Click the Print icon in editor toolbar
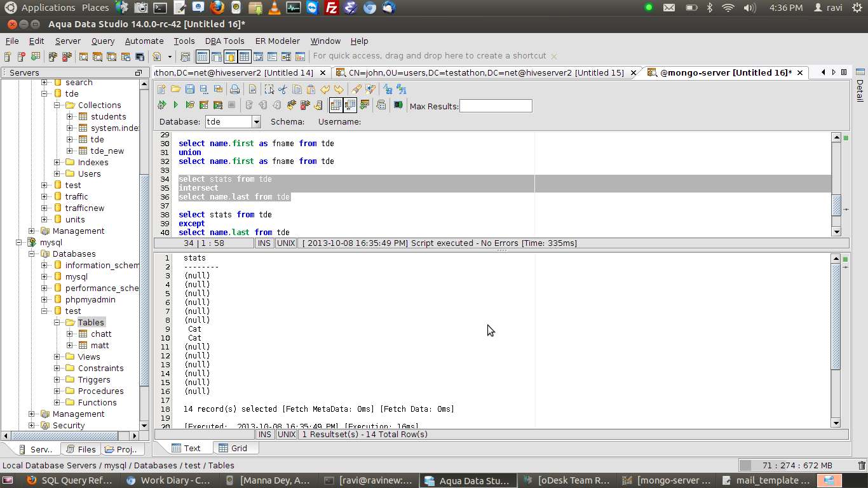868x488 pixels. click(234, 90)
